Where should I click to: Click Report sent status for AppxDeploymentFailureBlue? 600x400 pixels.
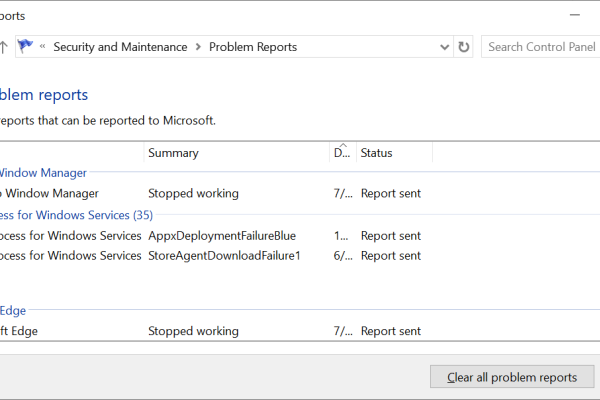391,236
